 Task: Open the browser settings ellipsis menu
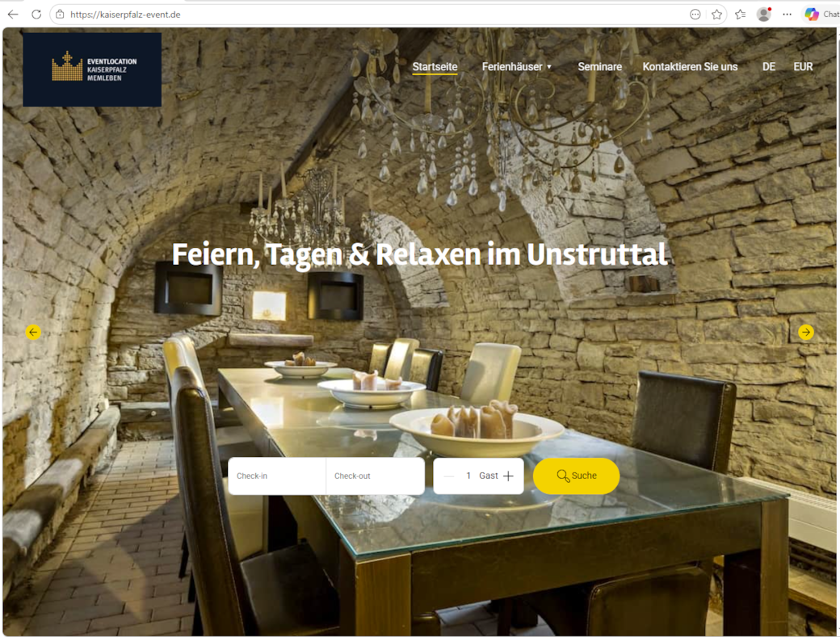(787, 15)
